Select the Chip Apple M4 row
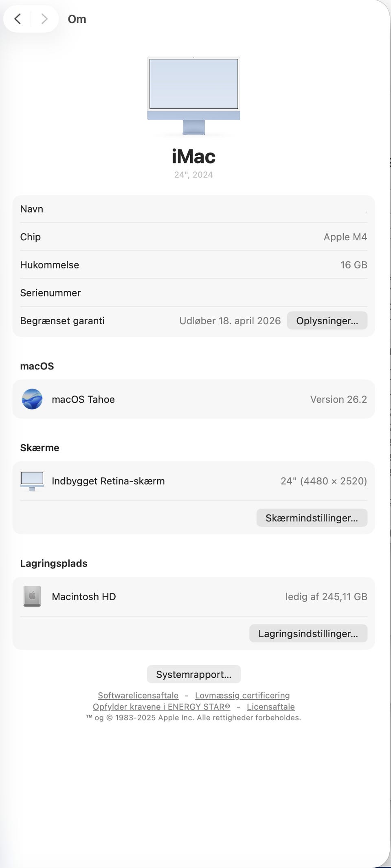391x868 pixels. point(193,237)
